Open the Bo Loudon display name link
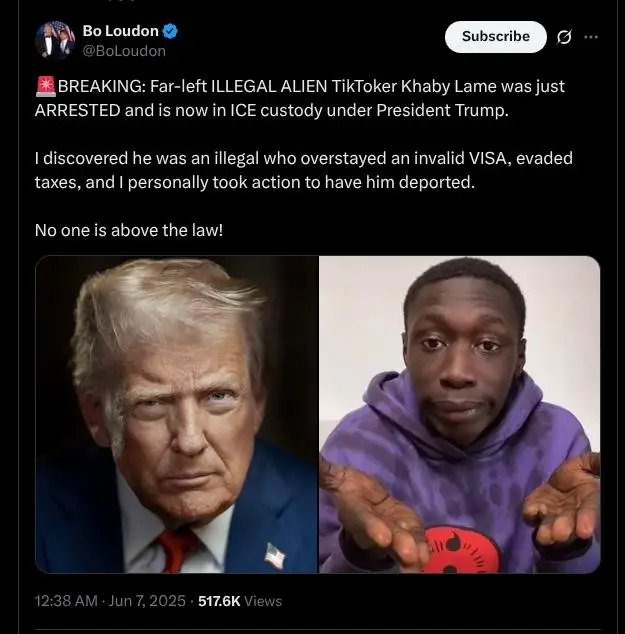 (120, 31)
